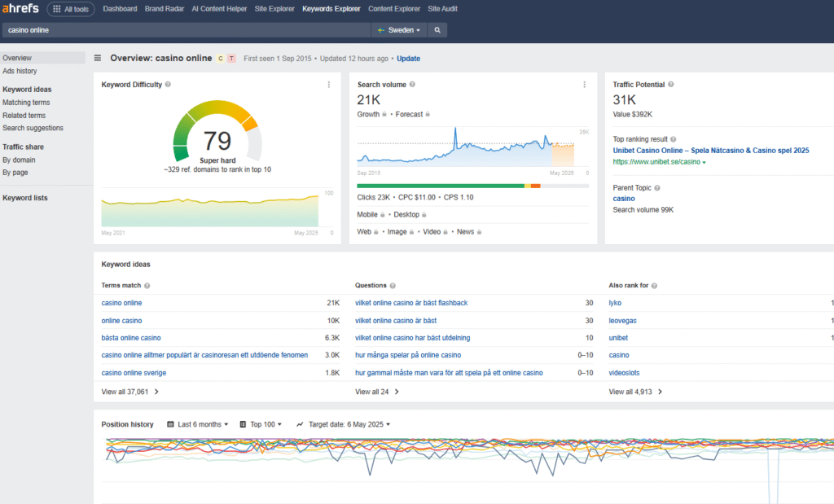The height and width of the screenshot is (504, 834).
Task: Click the Keyword Difficulty gauge
Action: pyautogui.click(x=217, y=131)
